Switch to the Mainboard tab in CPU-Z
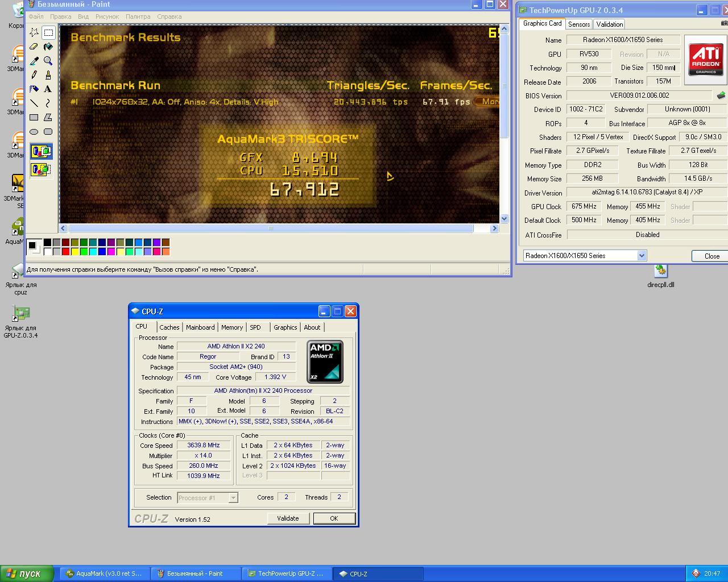This screenshot has height=582, width=728. (x=200, y=327)
